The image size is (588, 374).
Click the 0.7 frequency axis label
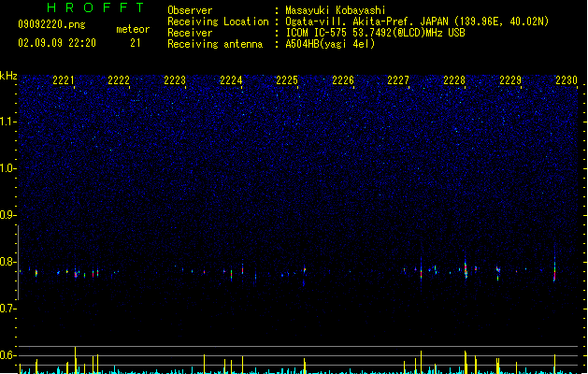8,309
